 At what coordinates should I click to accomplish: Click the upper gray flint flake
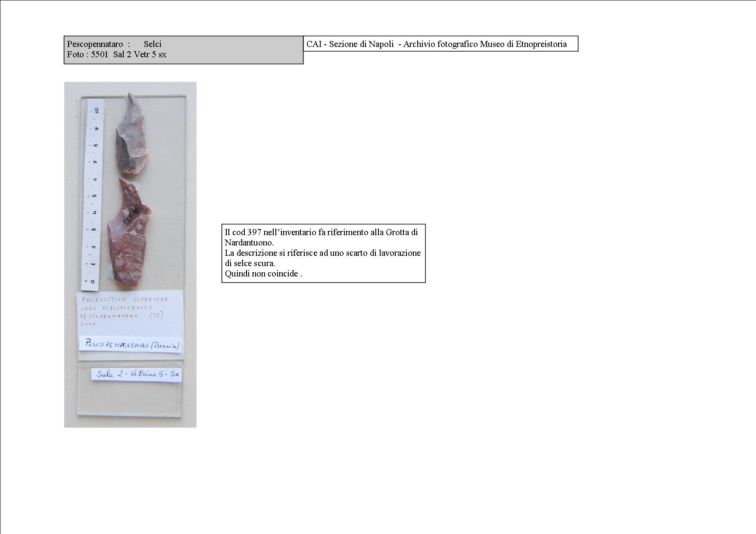pos(131,134)
